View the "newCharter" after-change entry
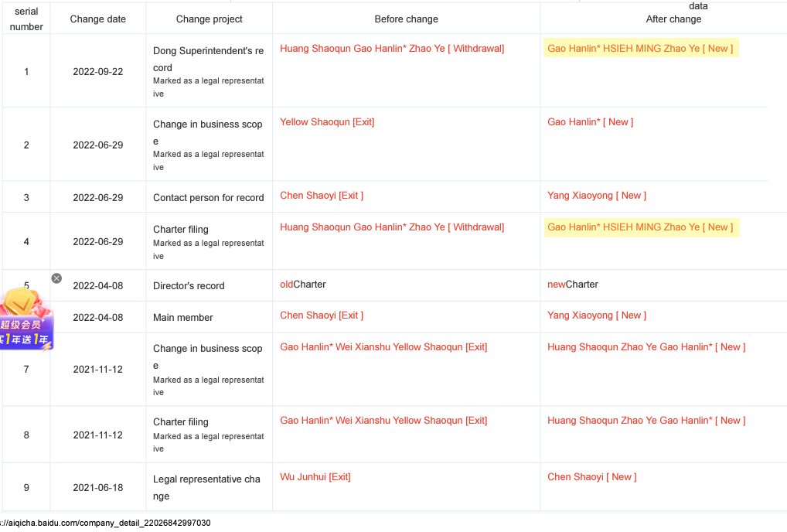 coord(573,285)
